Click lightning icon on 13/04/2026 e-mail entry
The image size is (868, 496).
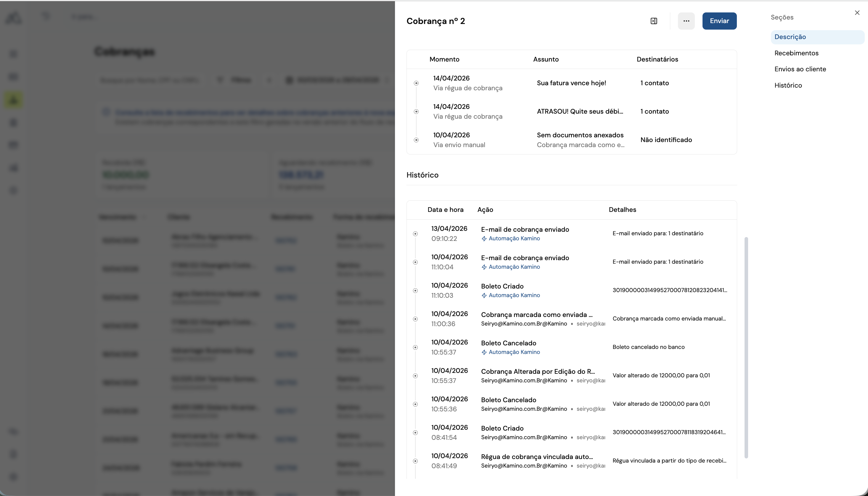[x=484, y=239]
